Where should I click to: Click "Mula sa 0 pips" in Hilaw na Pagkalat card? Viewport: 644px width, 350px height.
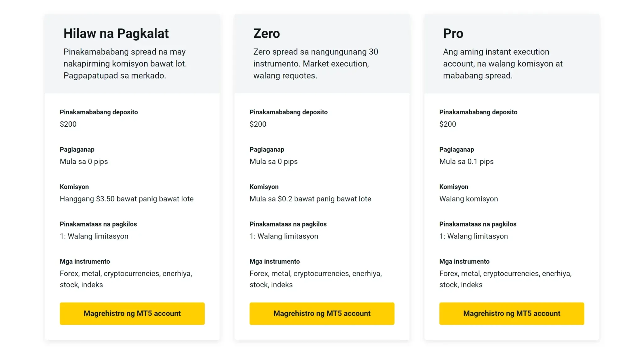click(x=84, y=161)
